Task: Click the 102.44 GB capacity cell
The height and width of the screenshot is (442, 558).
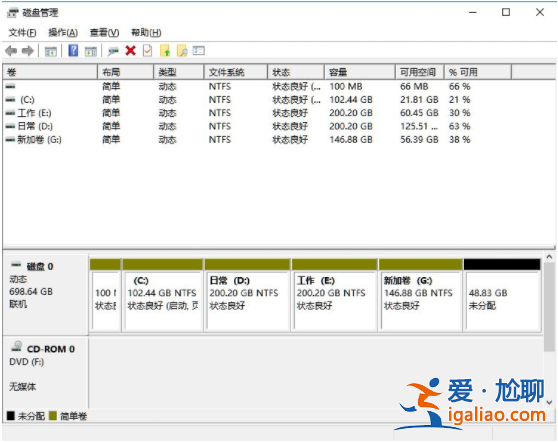Action: click(351, 100)
